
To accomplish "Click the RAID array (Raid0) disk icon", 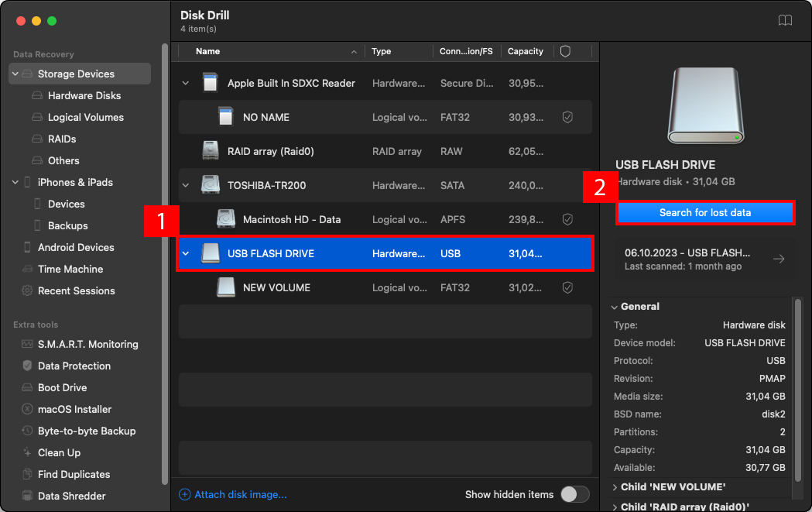I will pyautogui.click(x=211, y=151).
